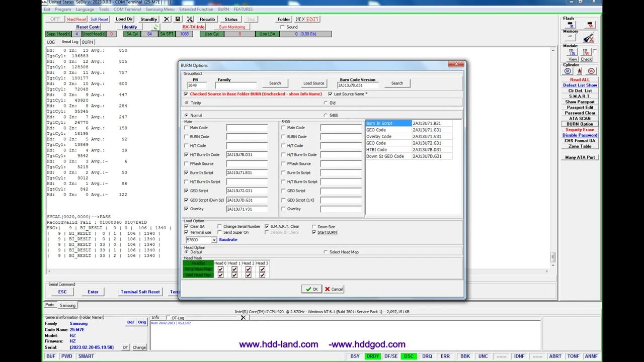This screenshot has width=644, height=362.
Task: Click the Zone Table button
Action: tap(580, 146)
